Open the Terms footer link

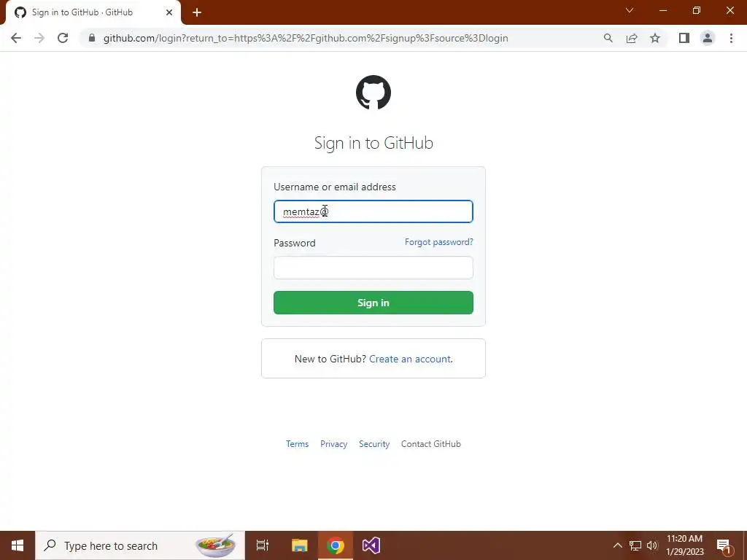[298, 444]
